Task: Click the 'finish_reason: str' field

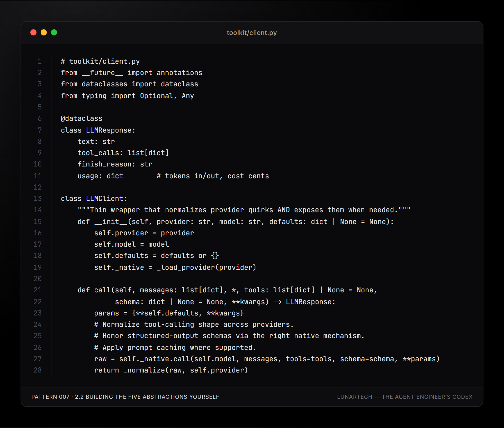Action: click(115, 164)
